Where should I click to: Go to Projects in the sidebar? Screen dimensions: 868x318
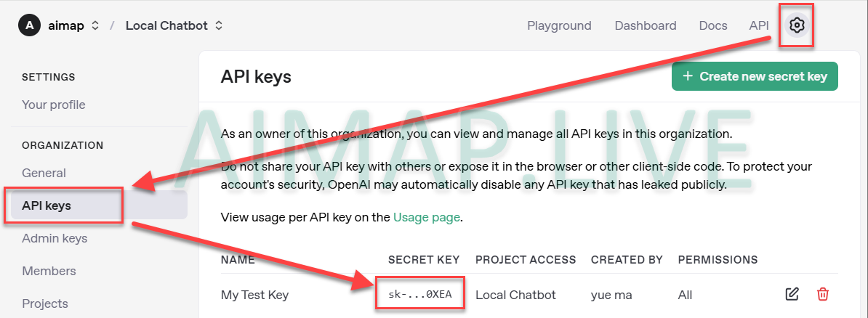pos(45,303)
